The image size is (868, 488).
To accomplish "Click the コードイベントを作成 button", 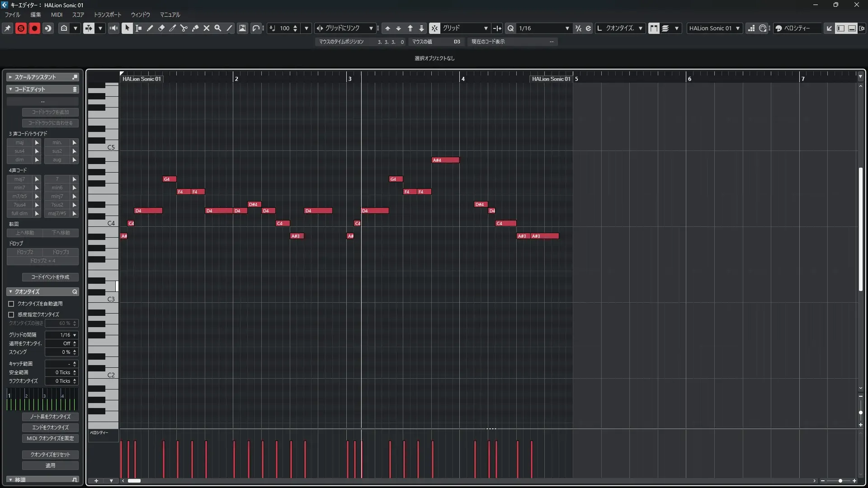I will coord(50,277).
